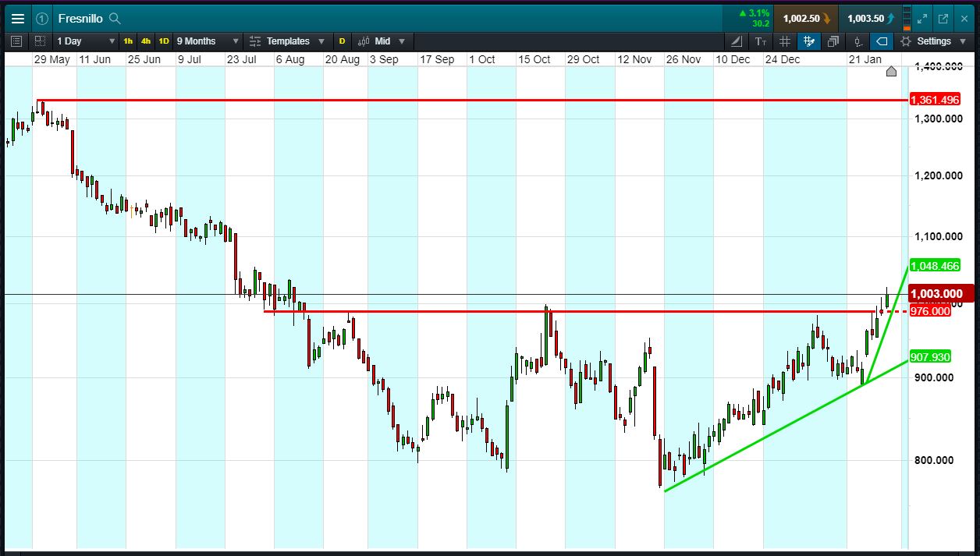This screenshot has height=556, width=980.
Task: Select the trendline drawing tool
Action: 737,41
